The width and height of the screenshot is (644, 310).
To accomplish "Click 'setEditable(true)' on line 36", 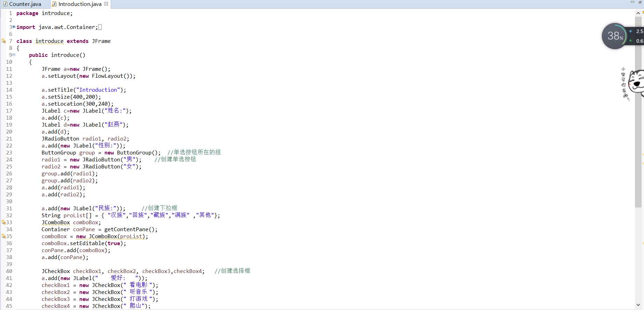I will (96, 243).
